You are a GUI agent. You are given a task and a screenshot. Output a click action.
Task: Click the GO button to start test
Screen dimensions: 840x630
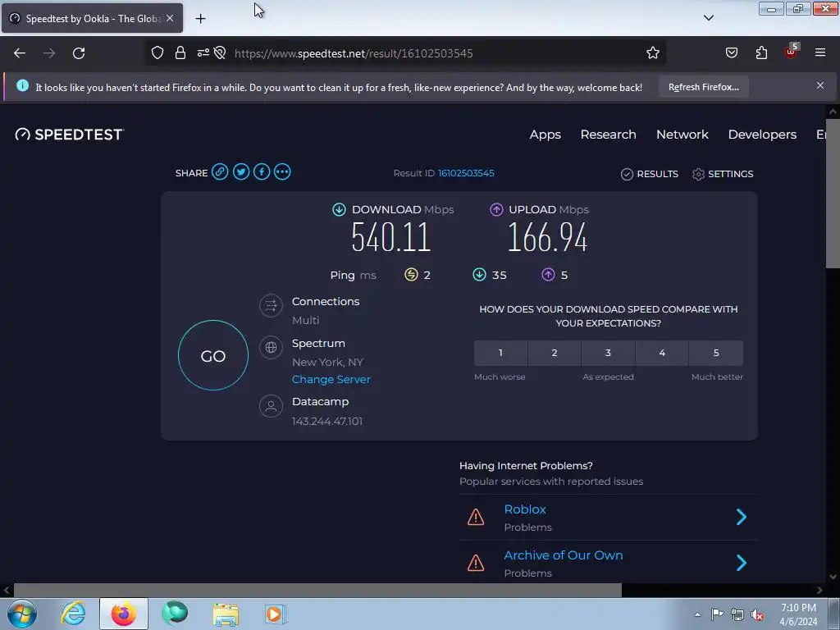point(213,356)
